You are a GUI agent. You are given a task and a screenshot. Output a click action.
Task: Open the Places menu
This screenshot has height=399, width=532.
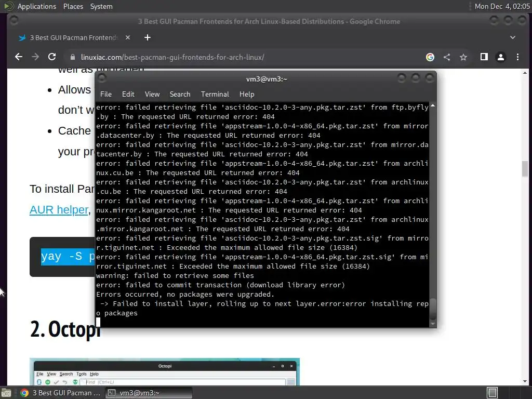pyautogui.click(x=73, y=6)
